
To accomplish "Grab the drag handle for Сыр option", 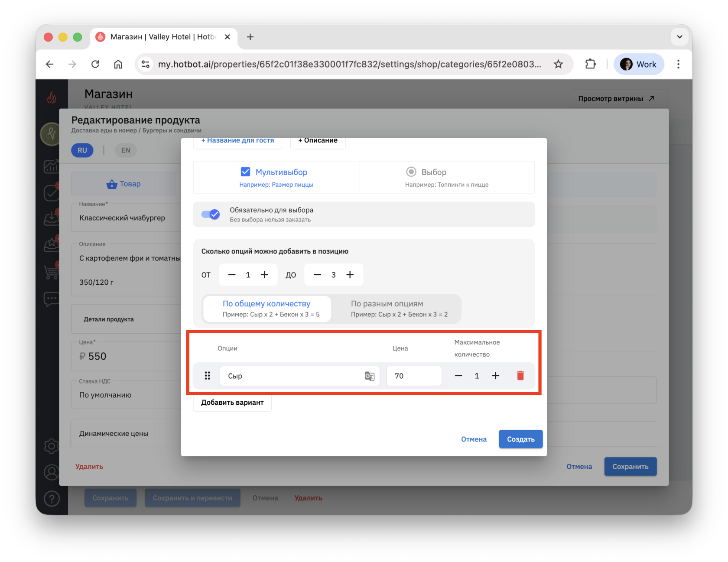I will [208, 376].
